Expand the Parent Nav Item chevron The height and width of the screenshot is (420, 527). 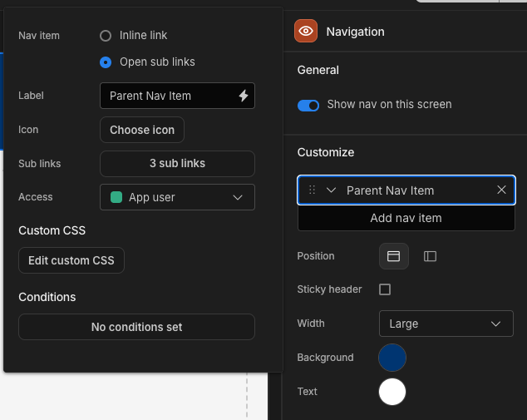(x=331, y=190)
